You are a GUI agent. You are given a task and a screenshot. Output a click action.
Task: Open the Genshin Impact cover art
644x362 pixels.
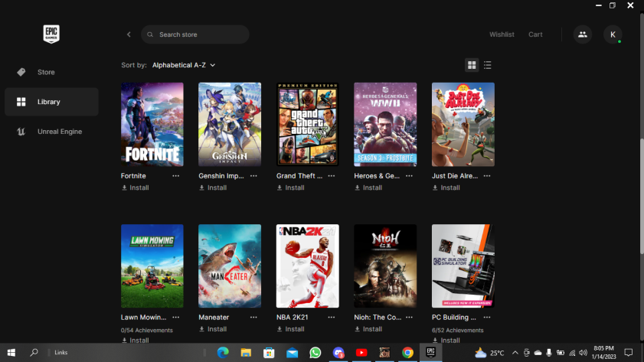tap(230, 124)
